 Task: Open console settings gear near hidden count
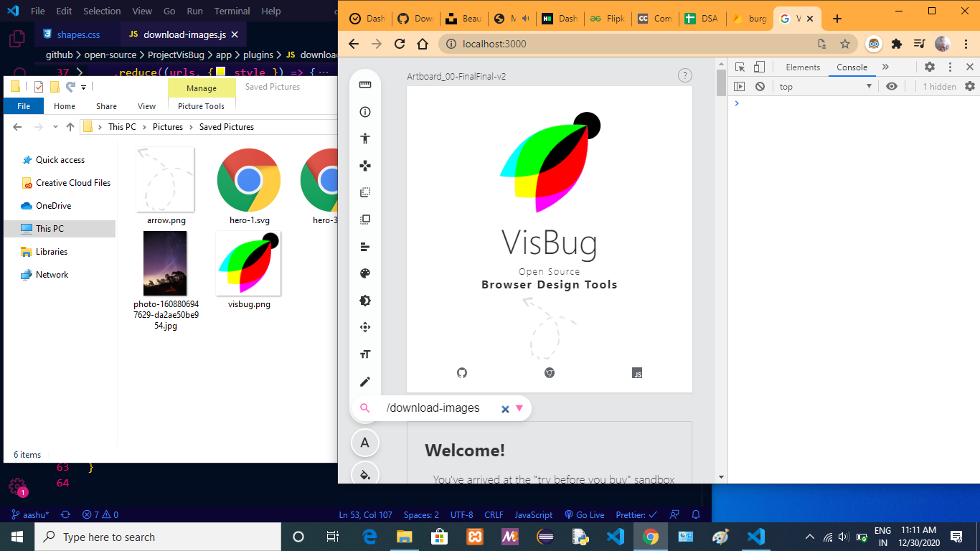pyautogui.click(x=970, y=86)
